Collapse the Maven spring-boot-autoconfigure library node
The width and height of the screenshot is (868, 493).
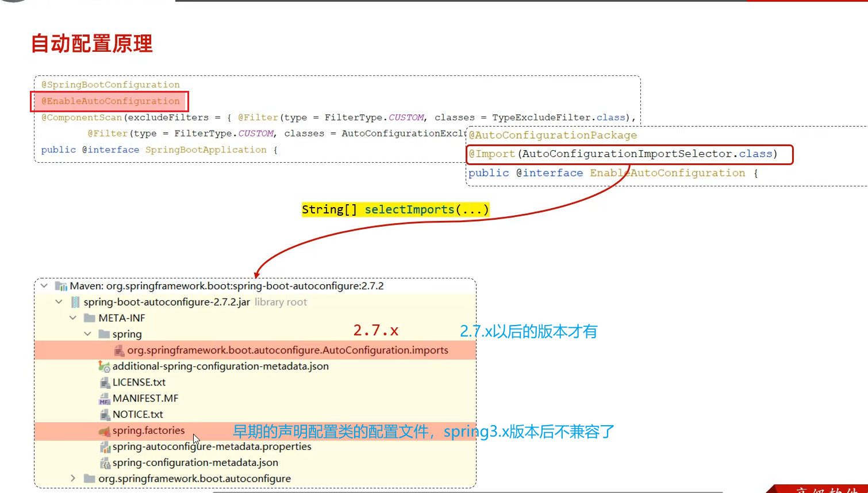[x=44, y=286]
